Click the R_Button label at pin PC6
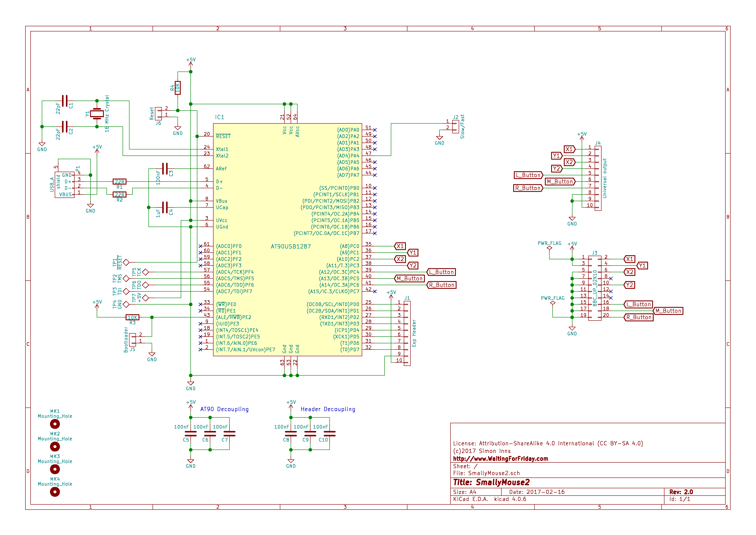 click(441, 285)
